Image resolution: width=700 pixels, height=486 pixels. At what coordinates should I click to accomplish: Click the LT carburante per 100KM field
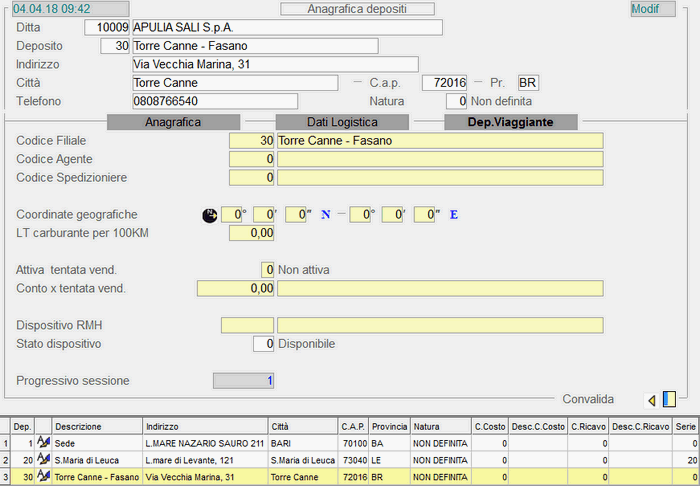tap(252, 233)
